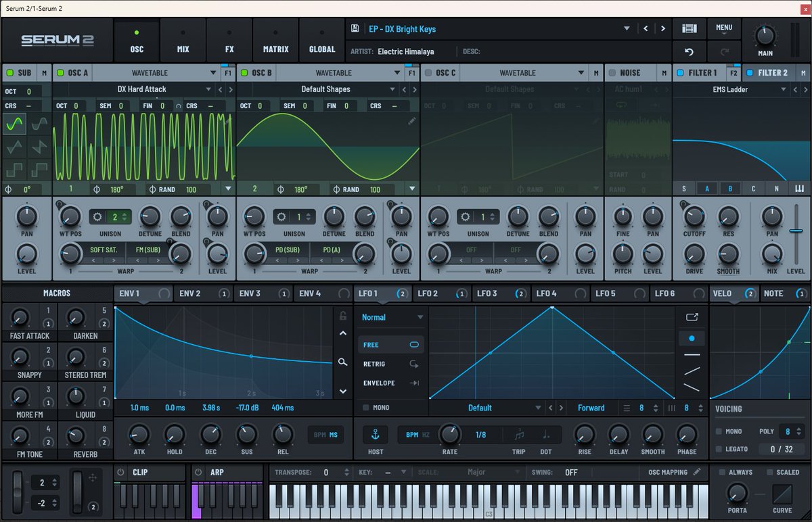Toggle the ARP power button

198,472
